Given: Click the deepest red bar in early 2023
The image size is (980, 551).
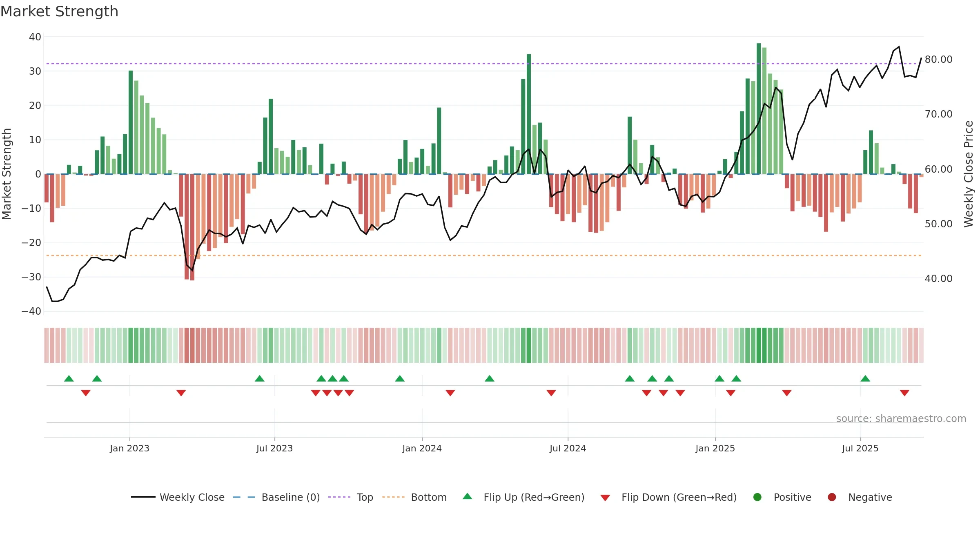Looking at the screenshot, I should tap(192, 227).
